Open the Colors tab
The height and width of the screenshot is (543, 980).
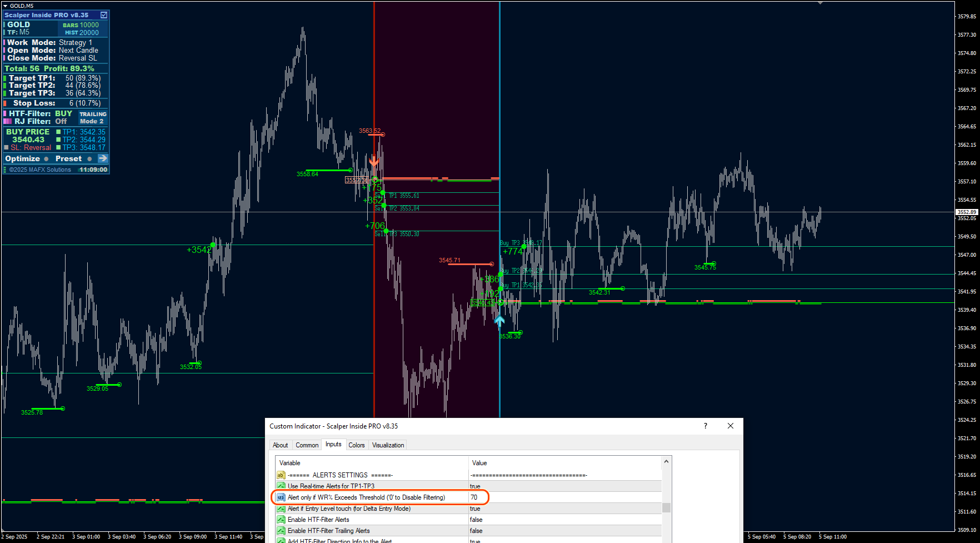click(x=357, y=445)
